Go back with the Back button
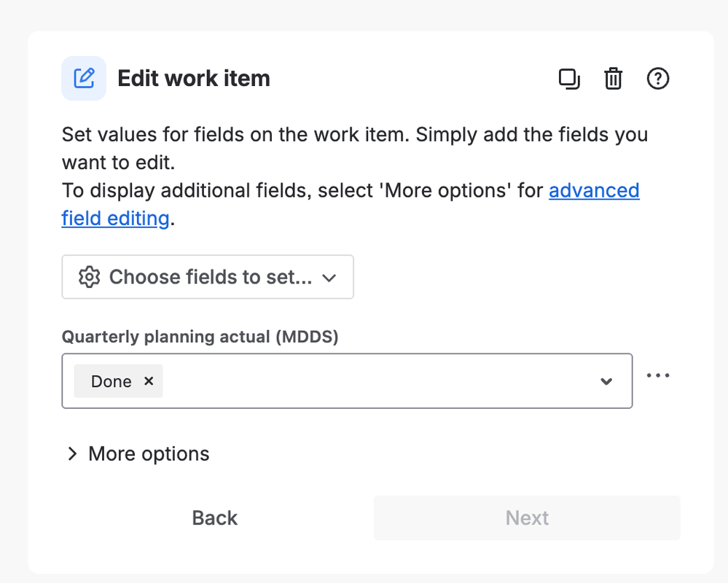Image resolution: width=728 pixels, height=583 pixels. pos(215,518)
